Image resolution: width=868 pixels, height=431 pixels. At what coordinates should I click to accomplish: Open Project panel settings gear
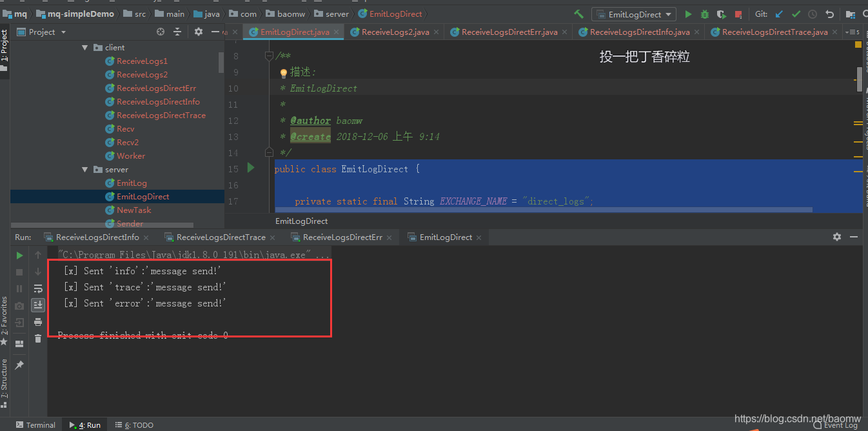pos(198,32)
